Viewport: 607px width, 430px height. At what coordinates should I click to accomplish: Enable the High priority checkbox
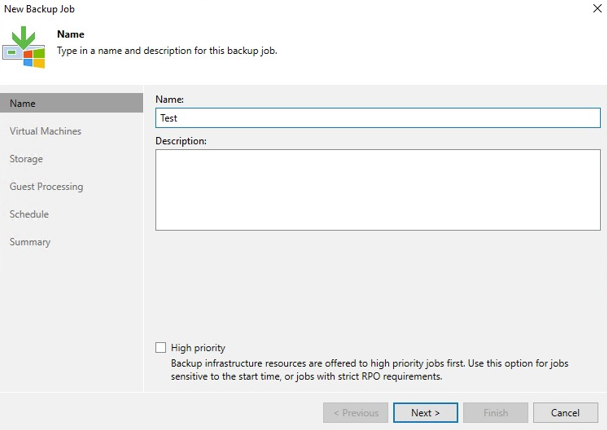pyautogui.click(x=161, y=348)
